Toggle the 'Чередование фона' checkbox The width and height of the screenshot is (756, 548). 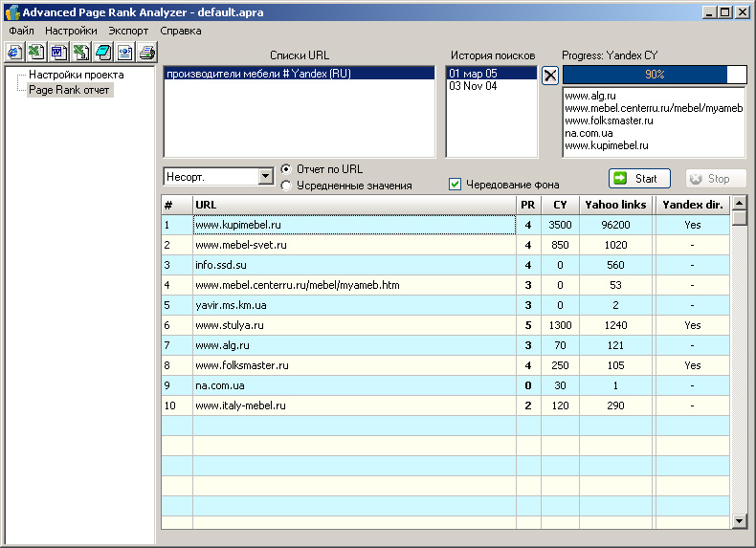click(455, 185)
